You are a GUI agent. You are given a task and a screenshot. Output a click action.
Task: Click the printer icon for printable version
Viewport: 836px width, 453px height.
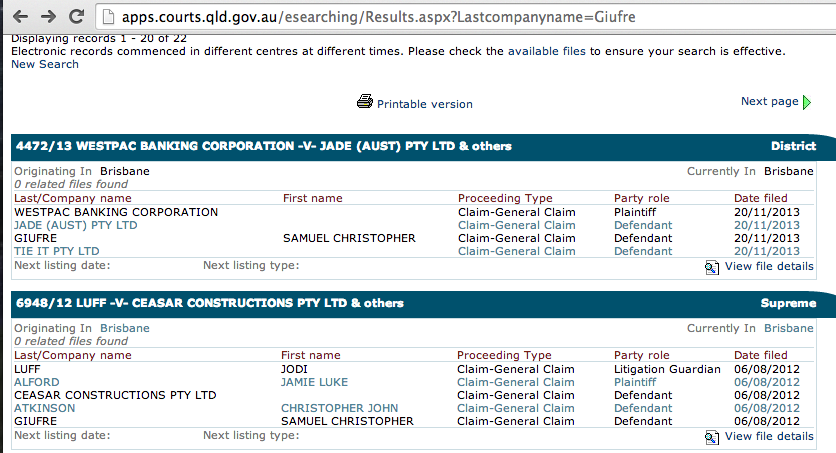click(x=365, y=102)
